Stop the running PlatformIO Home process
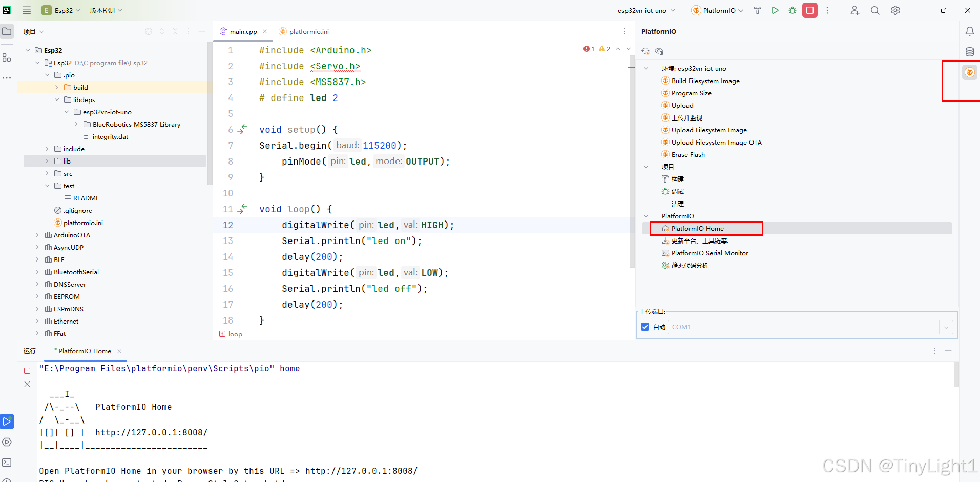The width and height of the screenshot is (980, 482). [x=810, y=10]
